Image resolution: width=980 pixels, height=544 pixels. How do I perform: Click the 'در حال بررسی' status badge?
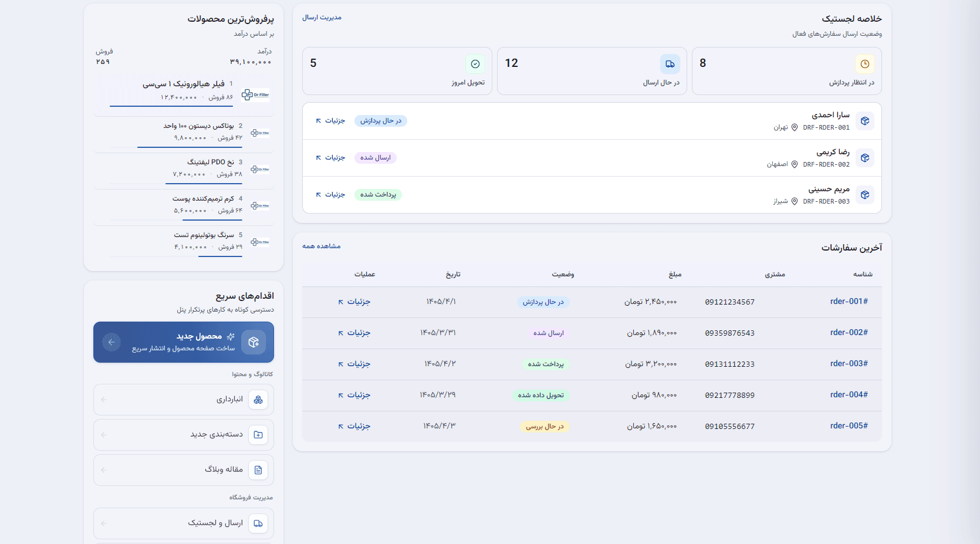545,427
